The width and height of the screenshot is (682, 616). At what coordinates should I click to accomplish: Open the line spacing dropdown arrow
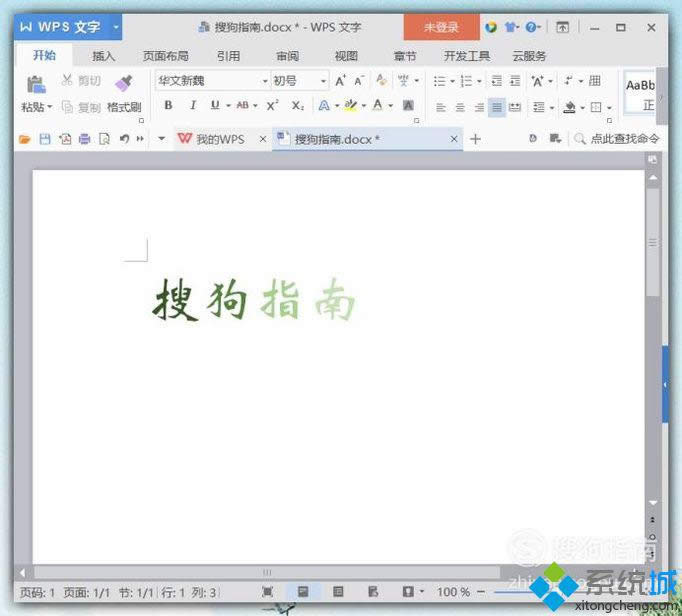tap(552, 107)
